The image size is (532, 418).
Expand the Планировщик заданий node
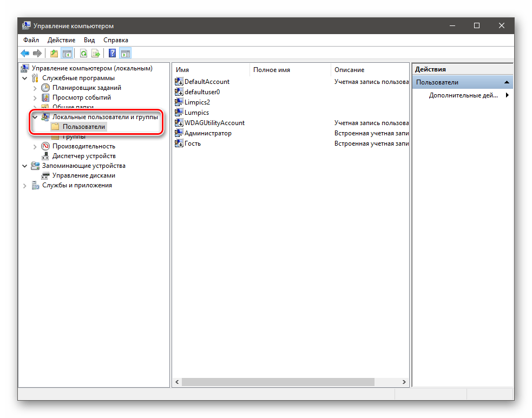pyautogui.click(x=35, y=88)
